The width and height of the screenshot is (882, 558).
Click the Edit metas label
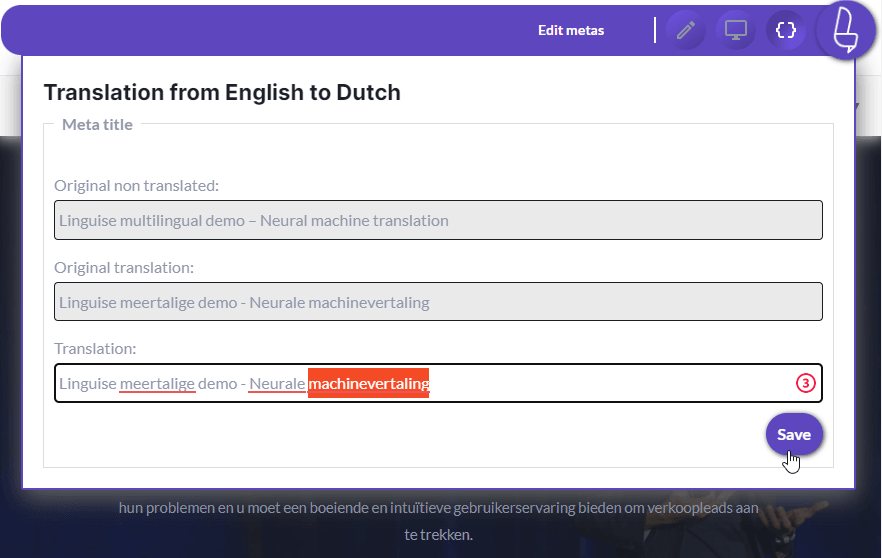[x=571, y=30]
